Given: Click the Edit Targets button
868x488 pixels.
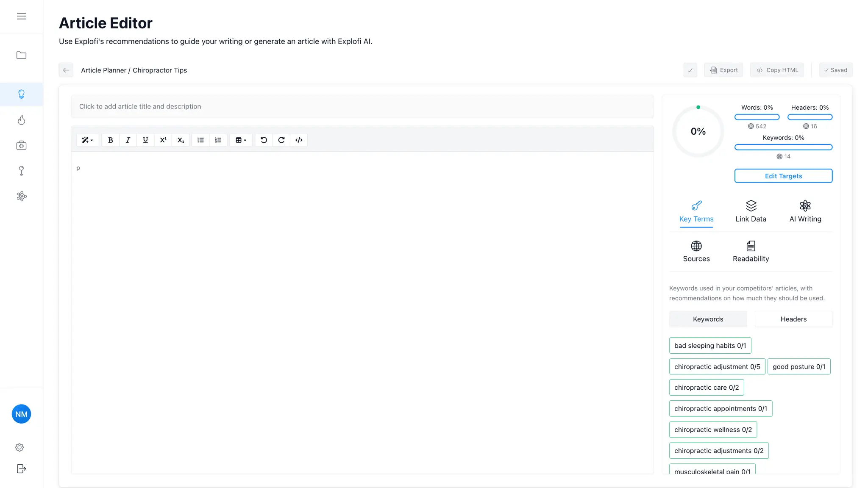Looking at the screenshot, I should coord(783,176).
